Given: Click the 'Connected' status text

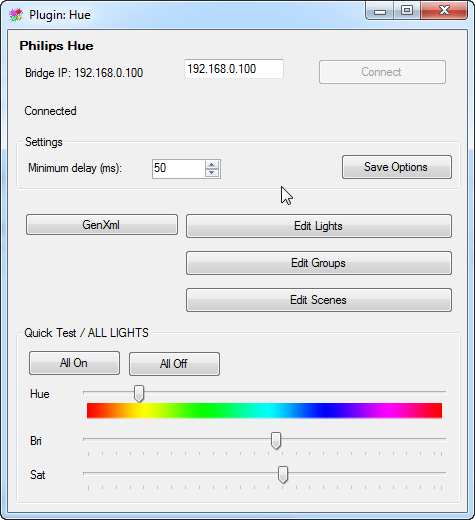Looking at the screenshot, I should click(x=50, y=111).
